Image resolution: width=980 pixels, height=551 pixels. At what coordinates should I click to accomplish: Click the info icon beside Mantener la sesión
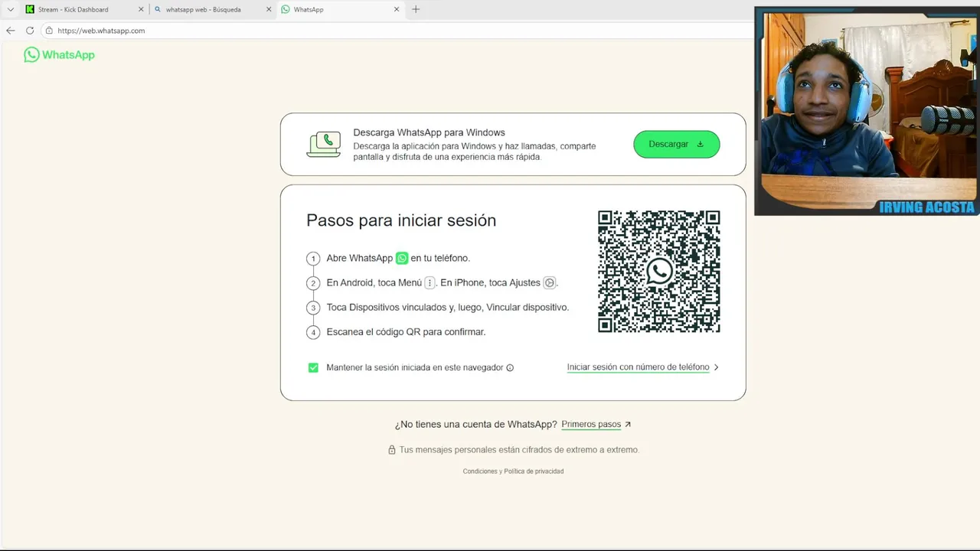pos(510,367)
